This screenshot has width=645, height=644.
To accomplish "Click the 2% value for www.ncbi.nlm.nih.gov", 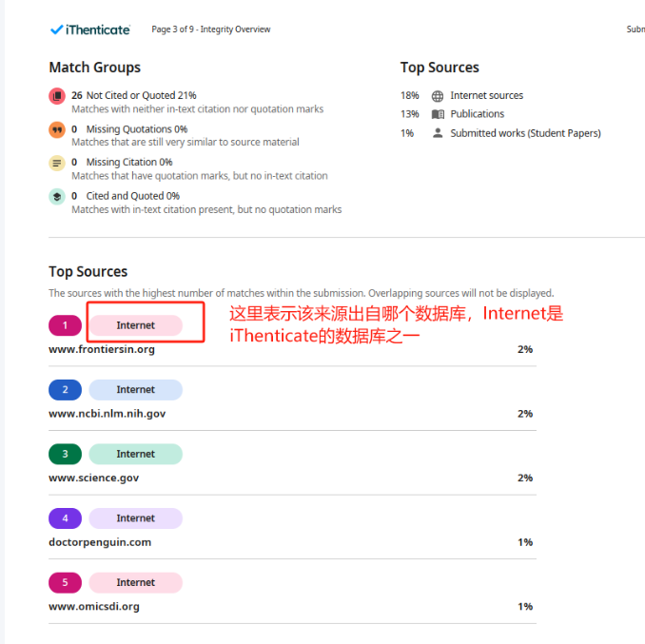I will coord(525,414).
